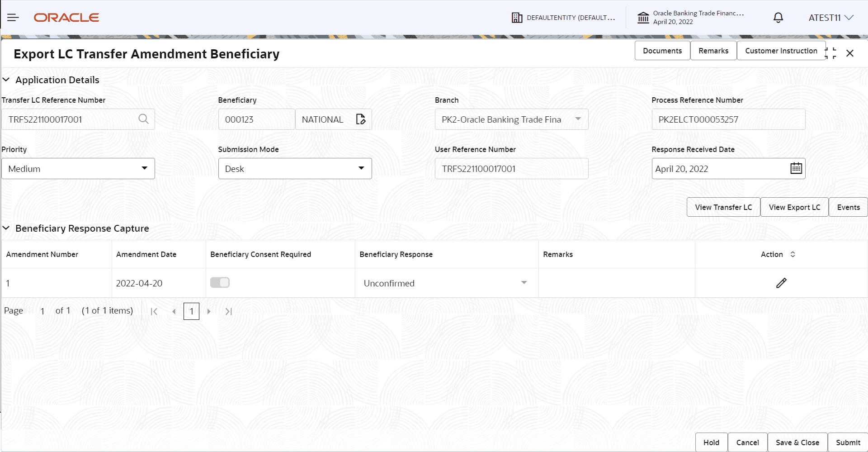Jump to last page using pagination icon

click(228, 311)
